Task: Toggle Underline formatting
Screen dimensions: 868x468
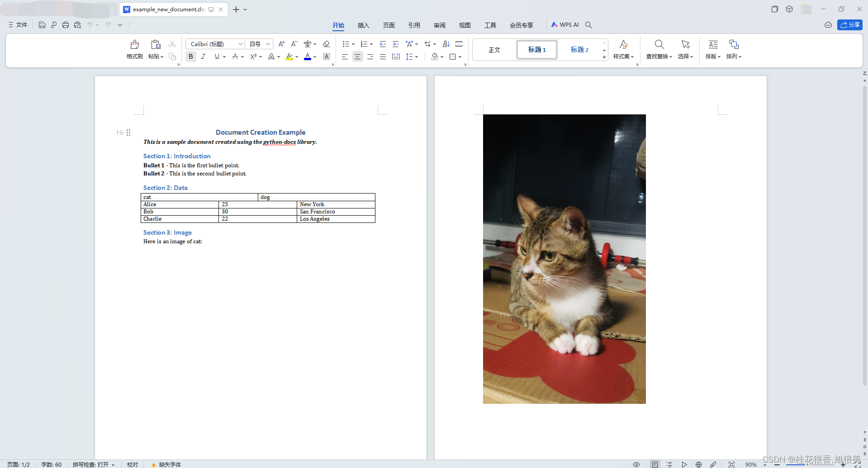Action: click(217, 57)
